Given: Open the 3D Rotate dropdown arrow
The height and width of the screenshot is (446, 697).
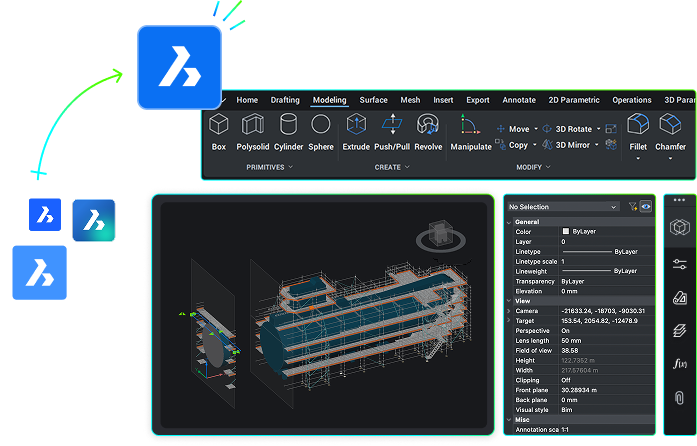Looking at the screenshot, I should (598, 129).
